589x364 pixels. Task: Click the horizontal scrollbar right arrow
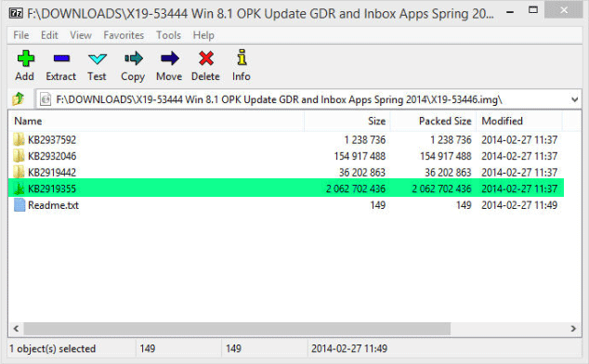(x=573, y=329)
